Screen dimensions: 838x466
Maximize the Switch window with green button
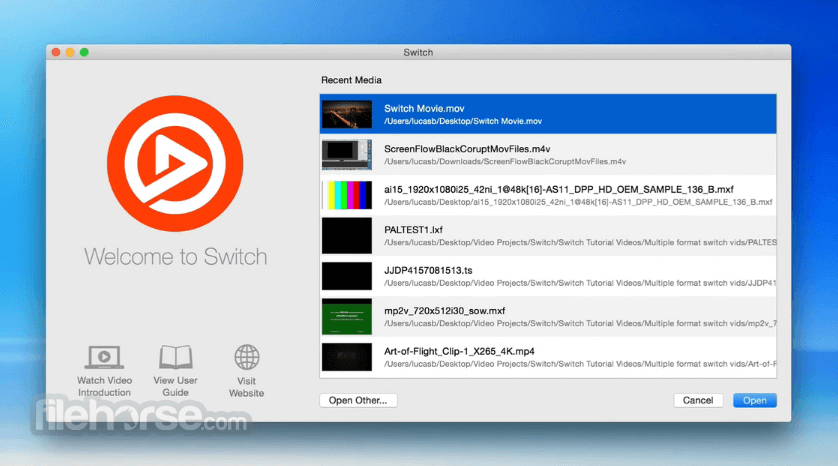coord(84,52)
